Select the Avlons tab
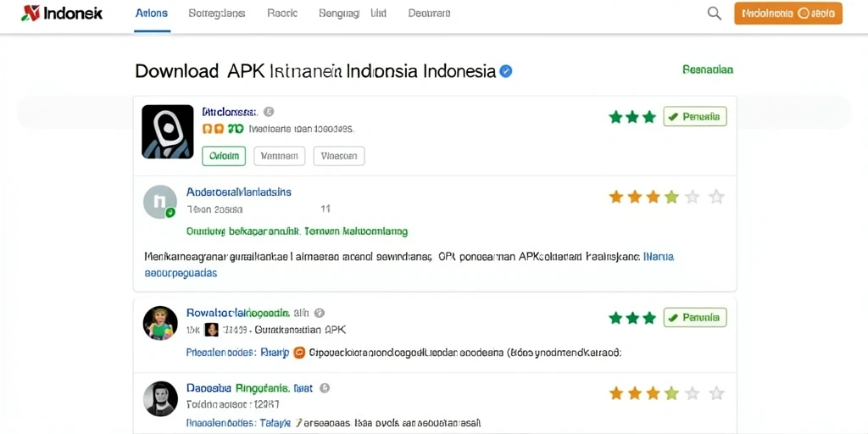 151,14
